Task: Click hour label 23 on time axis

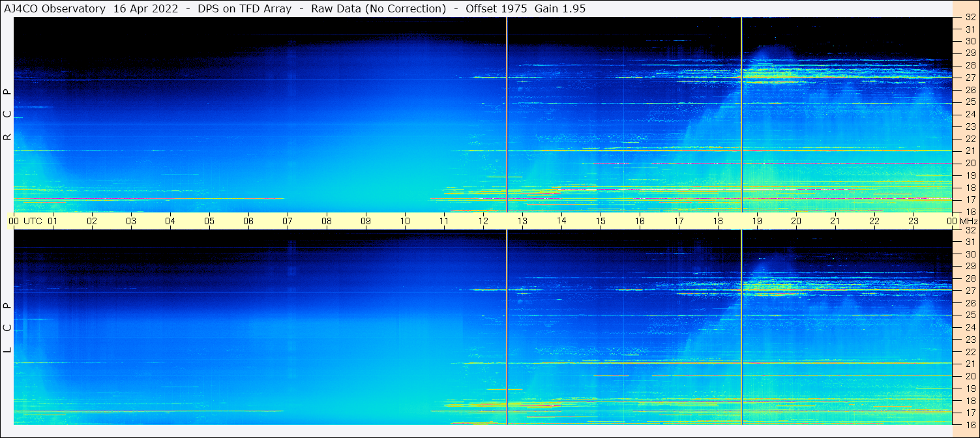Action: coord(913,221)
